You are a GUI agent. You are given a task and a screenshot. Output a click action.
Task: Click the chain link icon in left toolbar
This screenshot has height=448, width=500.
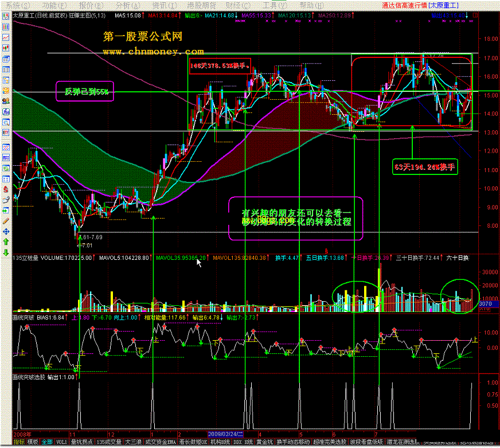click(x=6, y=200)
